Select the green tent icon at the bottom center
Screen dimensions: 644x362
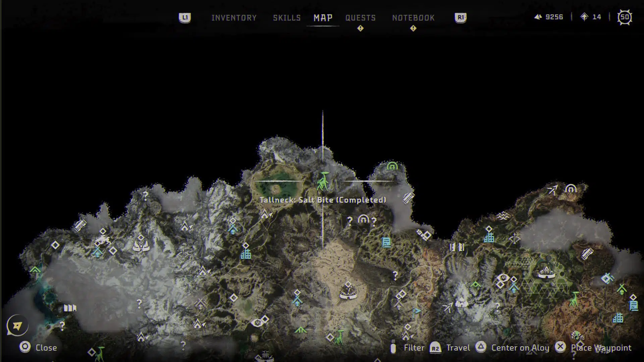pos(301,330)
